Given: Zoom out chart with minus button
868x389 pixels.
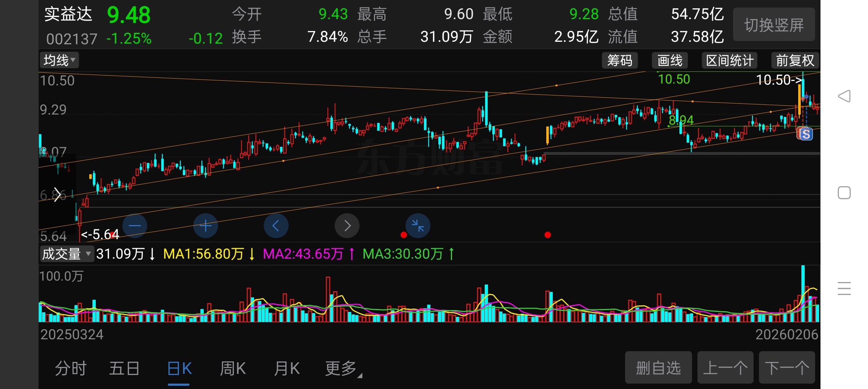Looking at the screenshot, I should pyautogui.click(x=135, y=226).
